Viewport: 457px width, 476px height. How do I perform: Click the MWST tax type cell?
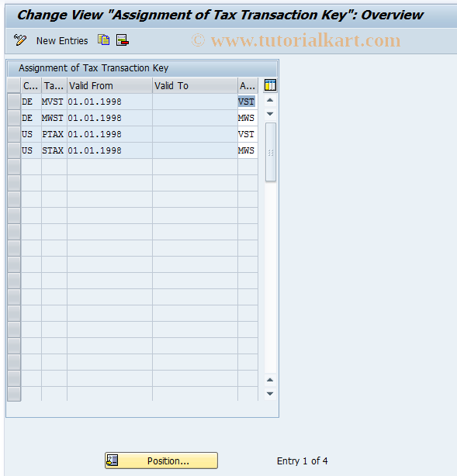(x=54, y=118)
